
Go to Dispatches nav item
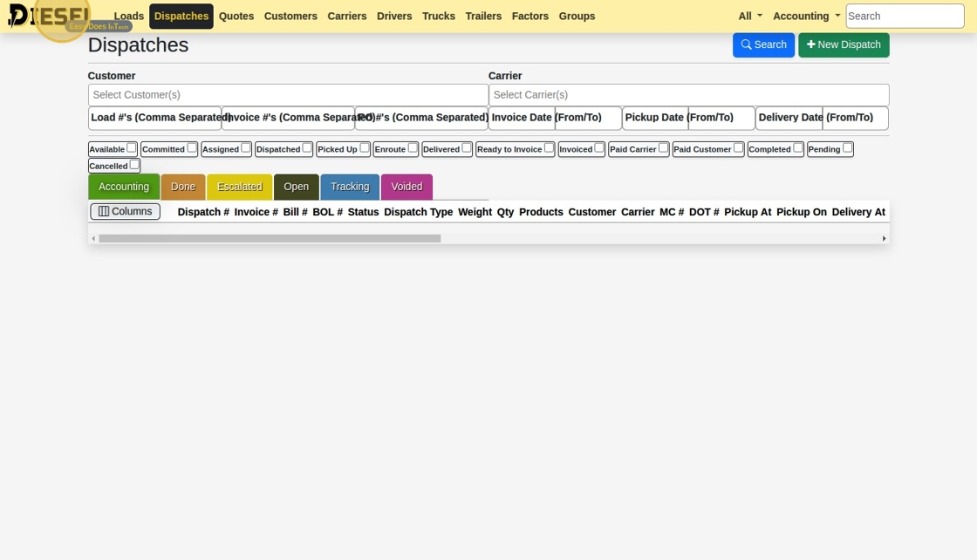[181, 17]
